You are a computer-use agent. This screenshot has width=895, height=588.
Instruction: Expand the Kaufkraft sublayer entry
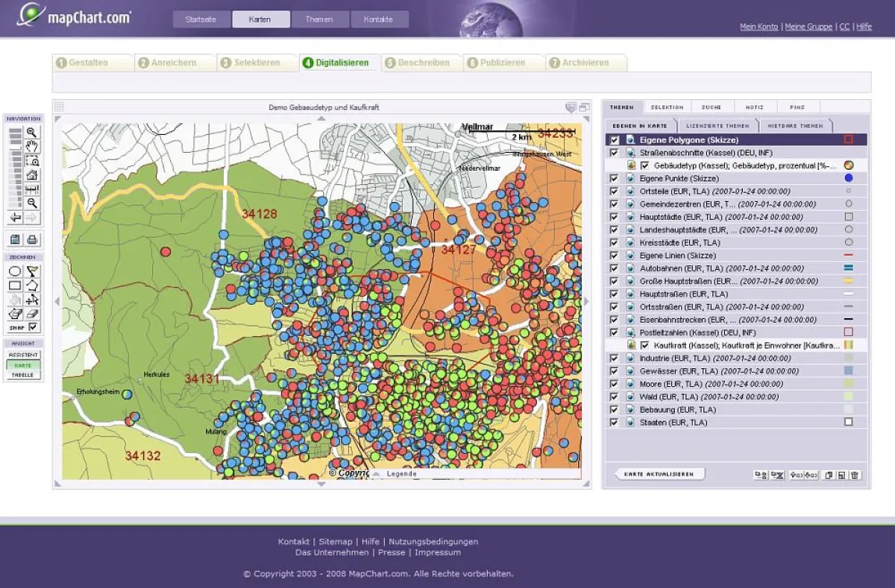[632, 345]
